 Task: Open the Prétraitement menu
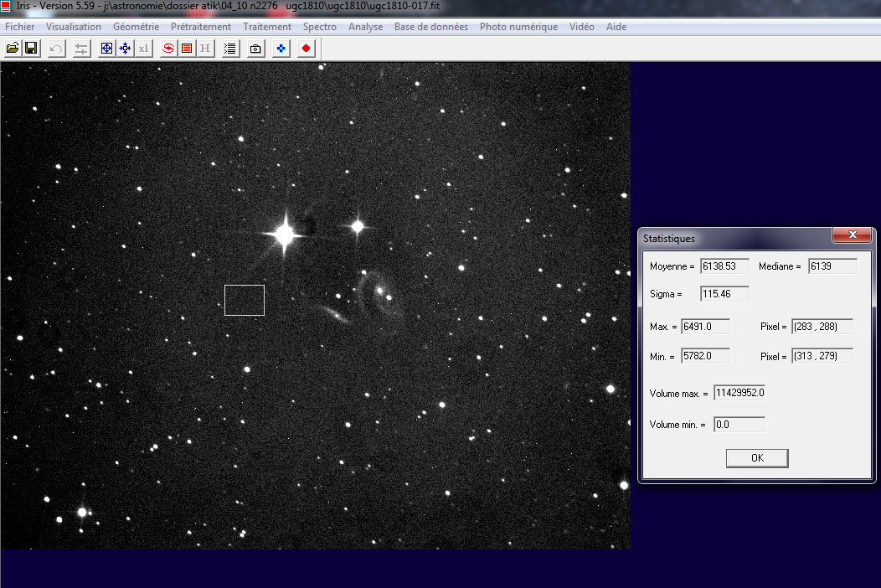[x=201, y=27]
